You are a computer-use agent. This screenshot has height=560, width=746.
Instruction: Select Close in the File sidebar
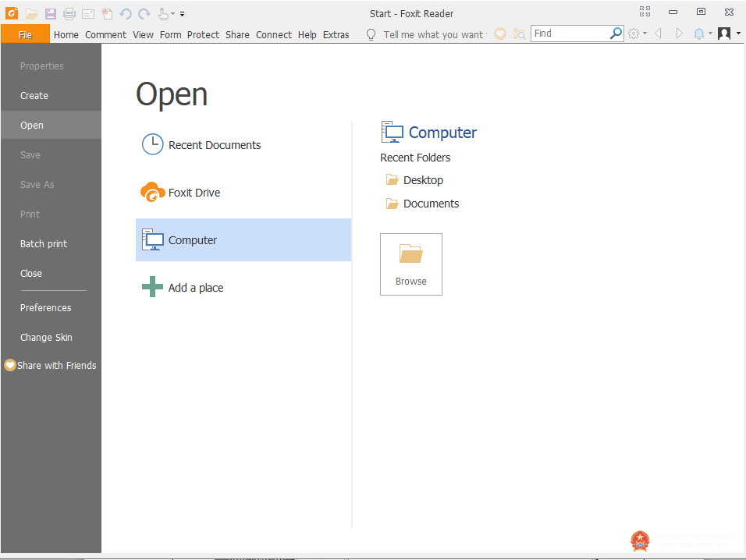coord(51,273)
